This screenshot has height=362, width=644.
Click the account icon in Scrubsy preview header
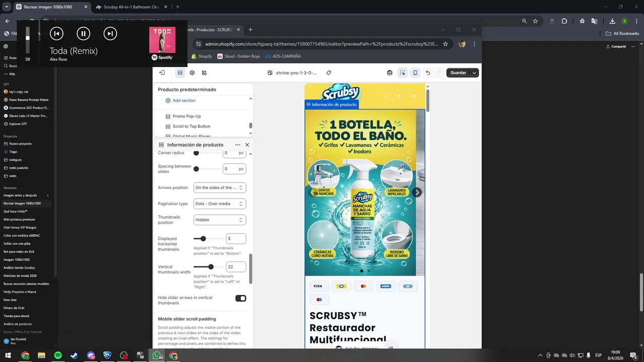pos(399,96)
